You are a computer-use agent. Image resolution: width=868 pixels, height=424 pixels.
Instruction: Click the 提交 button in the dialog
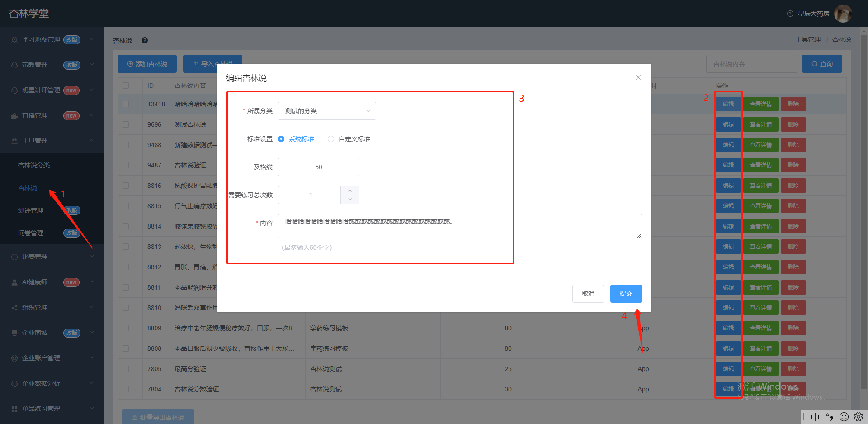(x=626, y=294)
